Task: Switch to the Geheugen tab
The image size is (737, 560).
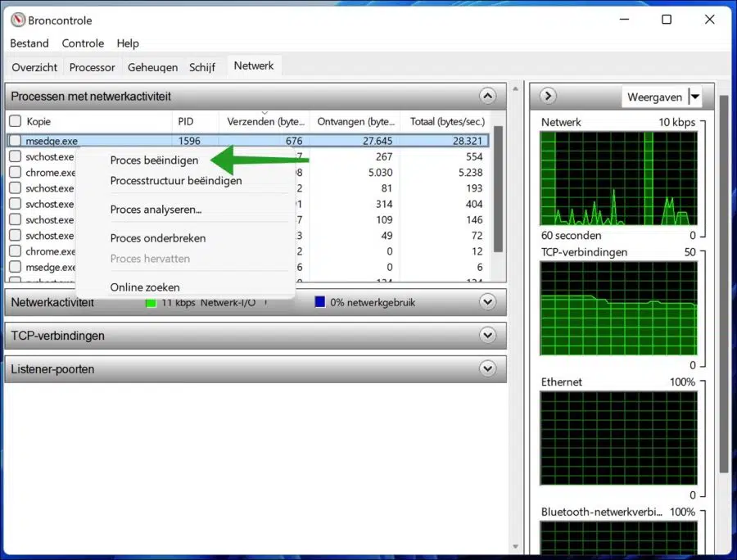Action: pos(153,67)
